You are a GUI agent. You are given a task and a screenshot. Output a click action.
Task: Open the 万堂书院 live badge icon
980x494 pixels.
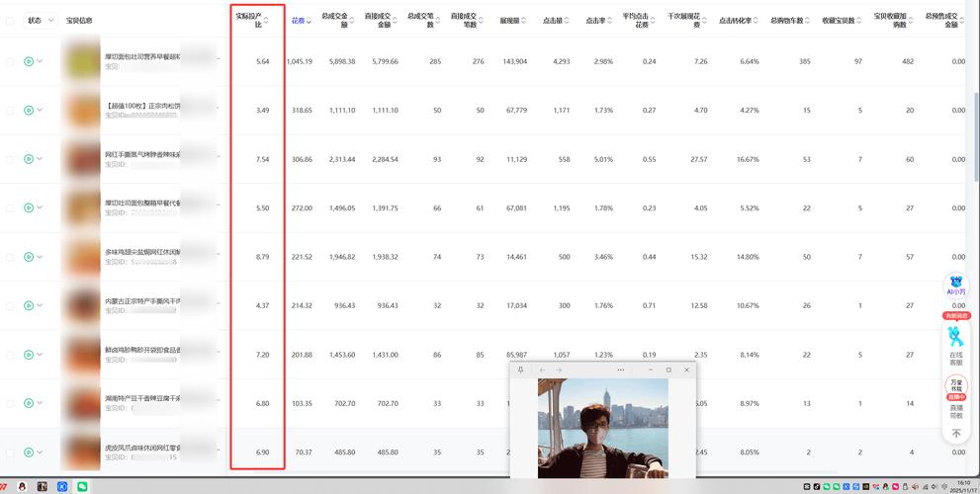[x=955, y=385]
